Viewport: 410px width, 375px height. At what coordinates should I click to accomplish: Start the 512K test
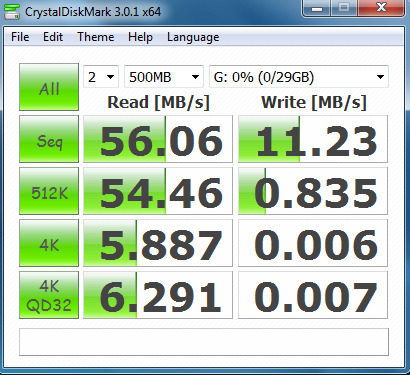coord(49,191)
